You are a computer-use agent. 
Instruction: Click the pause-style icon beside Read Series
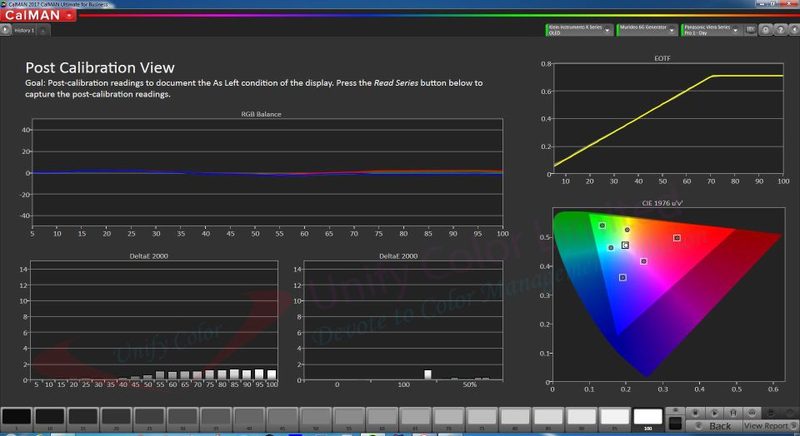733,413
